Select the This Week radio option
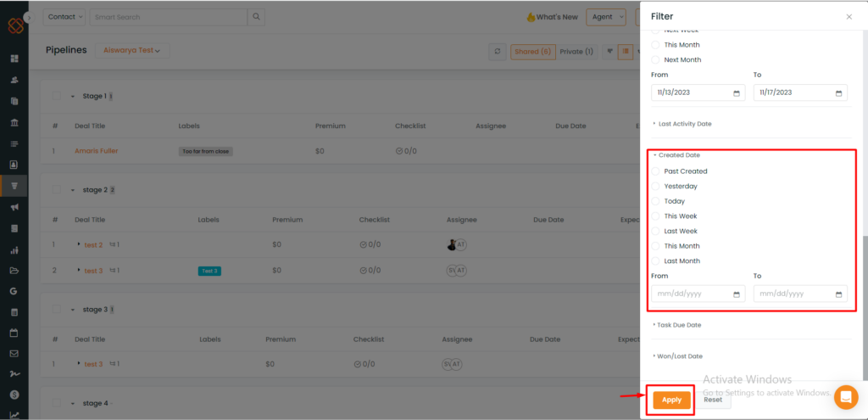Image resolution: width=868 pixels, height=420 pixels. tap(656, 216)
